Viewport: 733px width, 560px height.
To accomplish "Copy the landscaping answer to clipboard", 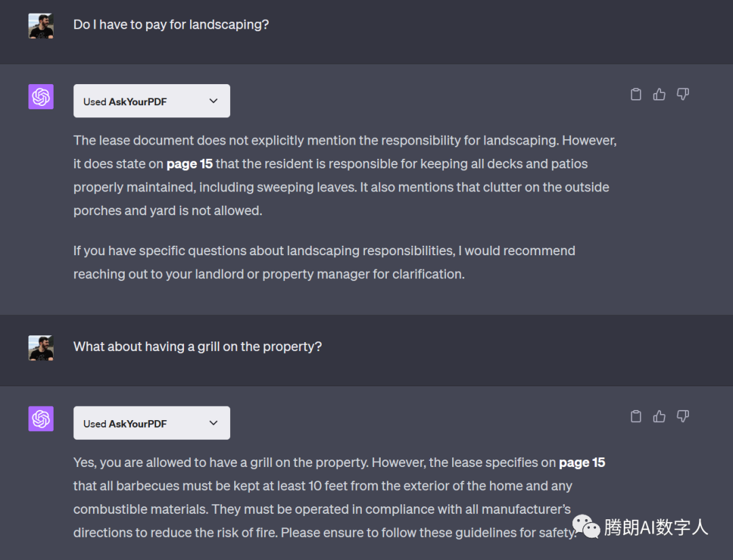I will pyautogui.click(x=636, y=94).
